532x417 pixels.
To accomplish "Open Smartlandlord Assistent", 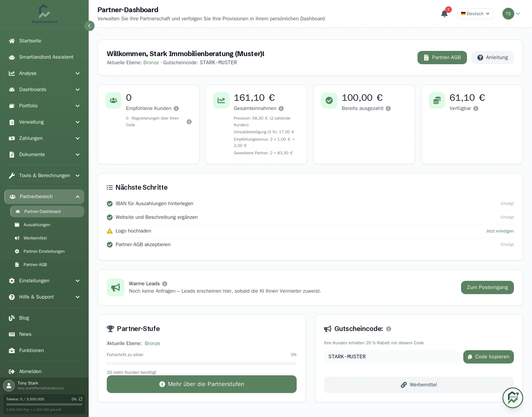I will click(x=44, y=57).
